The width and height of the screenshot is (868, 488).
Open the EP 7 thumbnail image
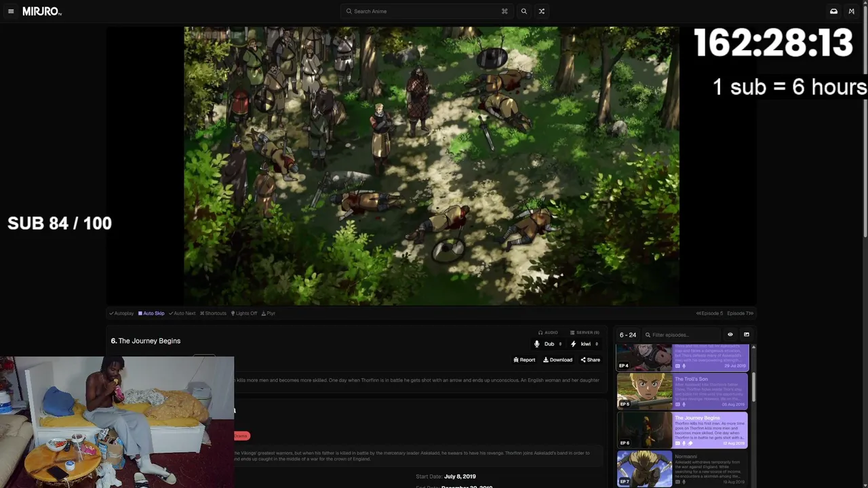[644, 469]
